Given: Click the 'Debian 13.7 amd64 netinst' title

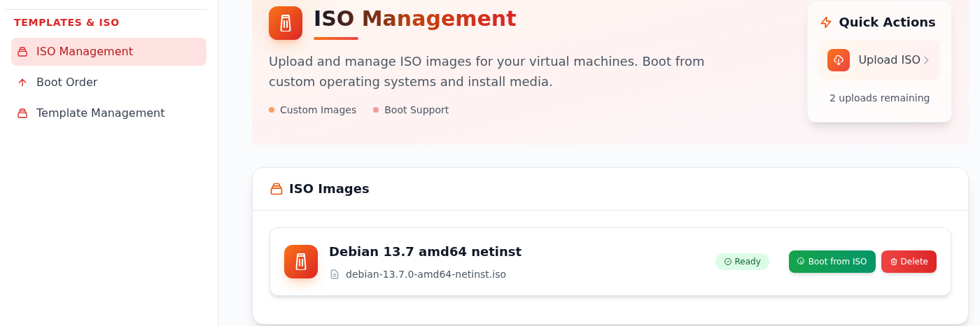Looking at the screenshot, I should pyautogui.click(x=425, y=252).
